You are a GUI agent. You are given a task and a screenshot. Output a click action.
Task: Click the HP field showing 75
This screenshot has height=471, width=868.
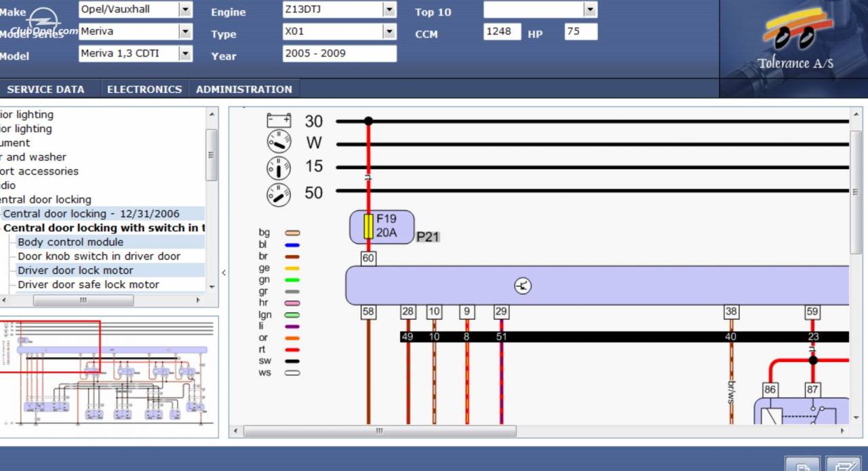581,31
